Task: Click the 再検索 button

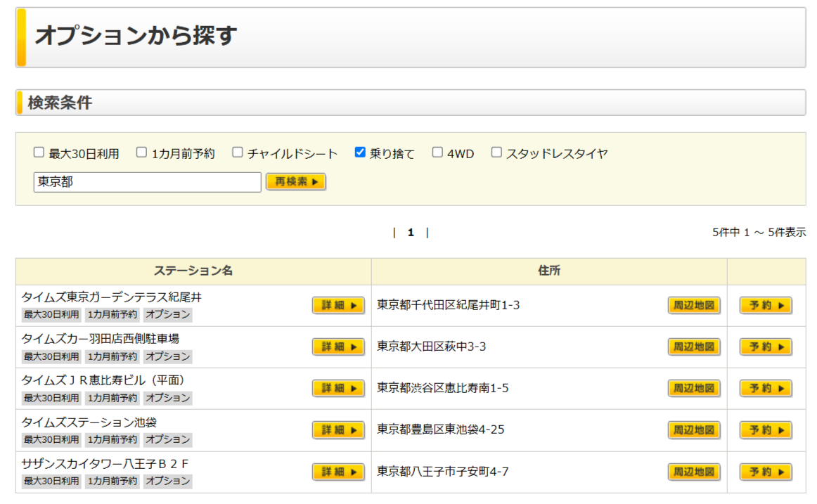Action: pos(296,182)
